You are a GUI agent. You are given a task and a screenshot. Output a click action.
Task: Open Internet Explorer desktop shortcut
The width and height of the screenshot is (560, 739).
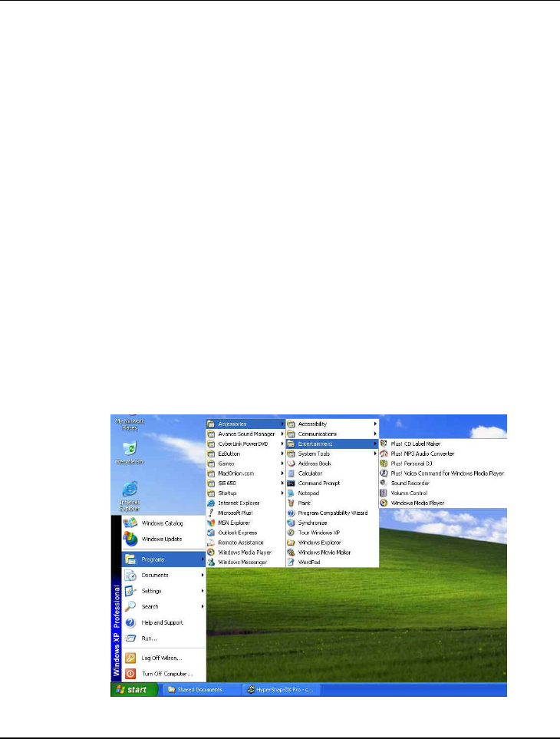[130, 496]
